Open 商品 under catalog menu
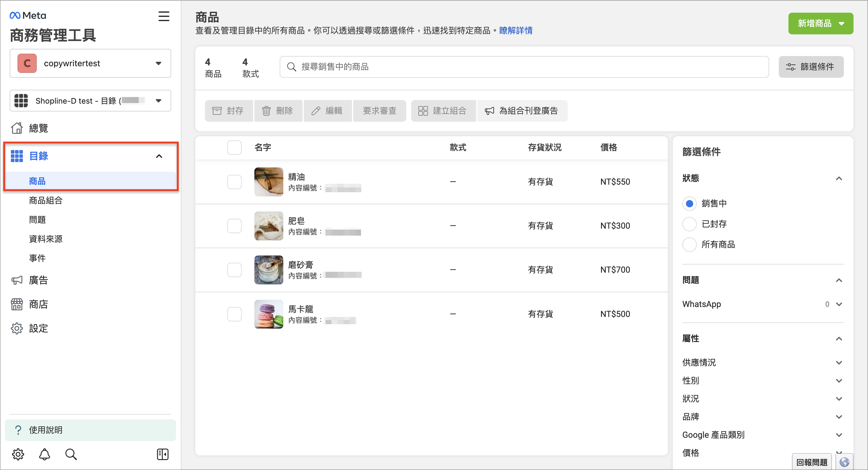This screenshot has height=470, width=868. (x=37, y=181)
